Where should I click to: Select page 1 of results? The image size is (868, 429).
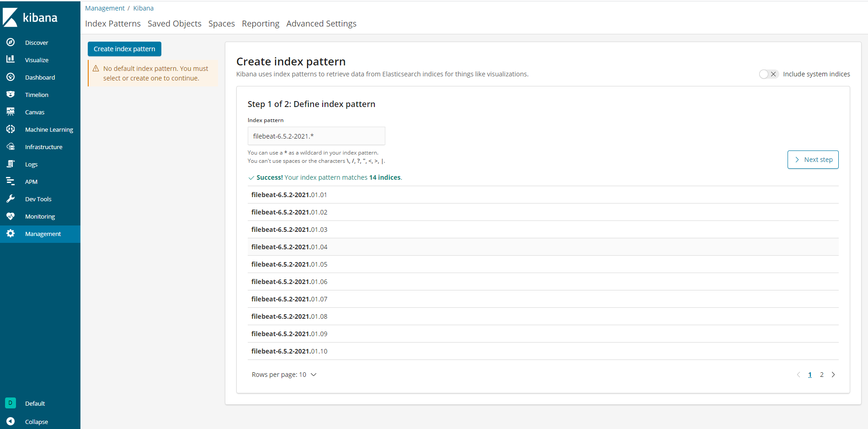pos(810,375)
